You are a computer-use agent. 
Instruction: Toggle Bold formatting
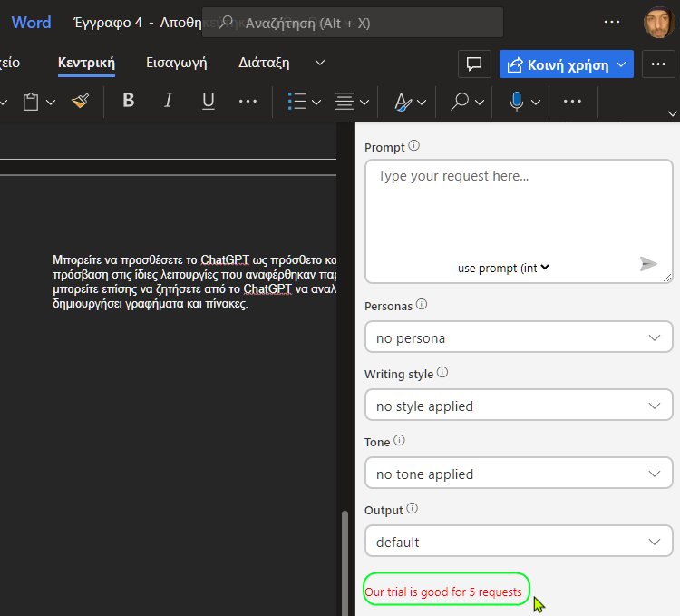(x=129, y=101)
